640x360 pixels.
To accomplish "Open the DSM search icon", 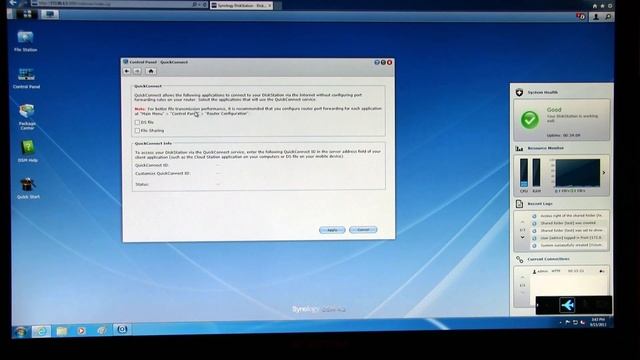I will (608, 17).
